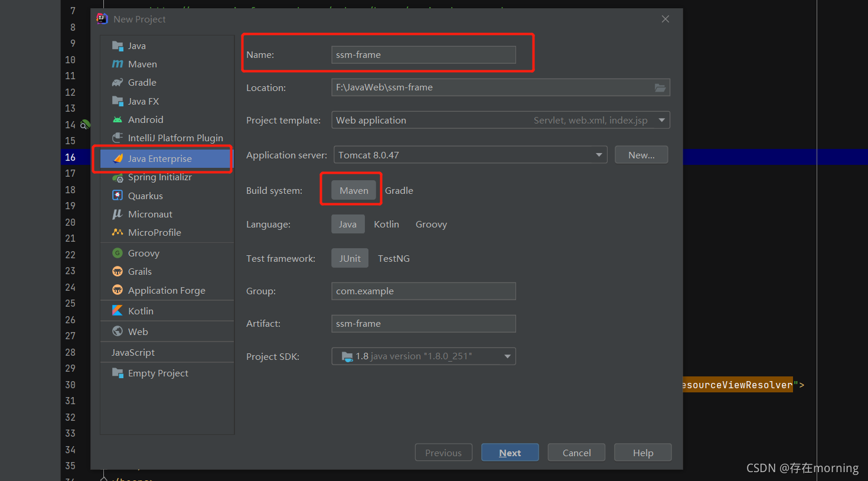Choose the Android robot icon
The height and width of the screenshot is (481, 868).
118,119
